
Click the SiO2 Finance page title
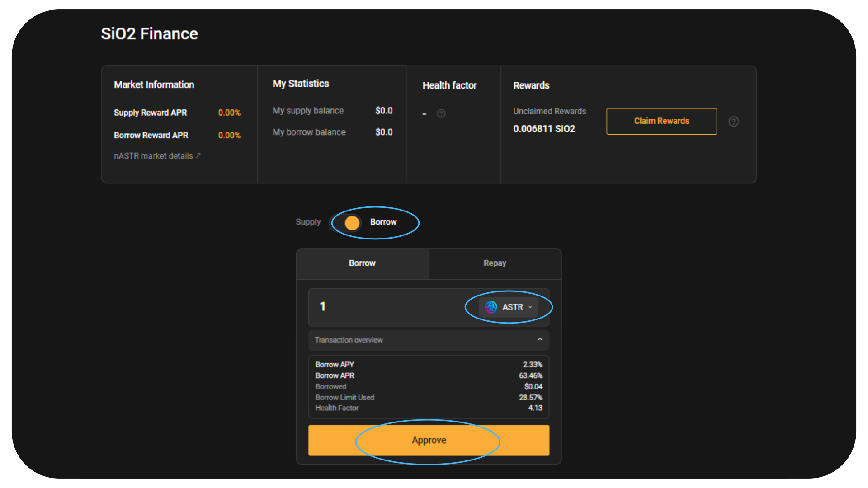[x=149, y=34]
